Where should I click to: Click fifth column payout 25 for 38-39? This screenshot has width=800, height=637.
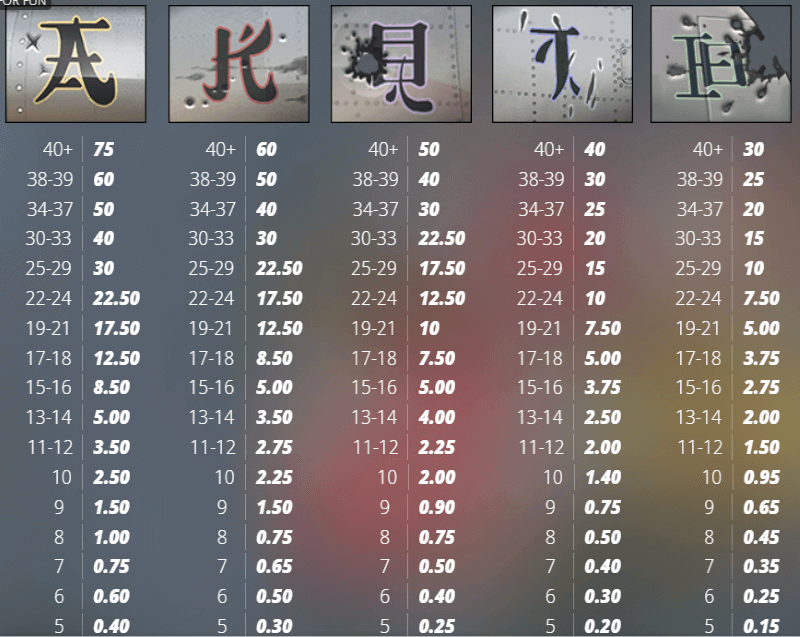(x=754, y=180)
